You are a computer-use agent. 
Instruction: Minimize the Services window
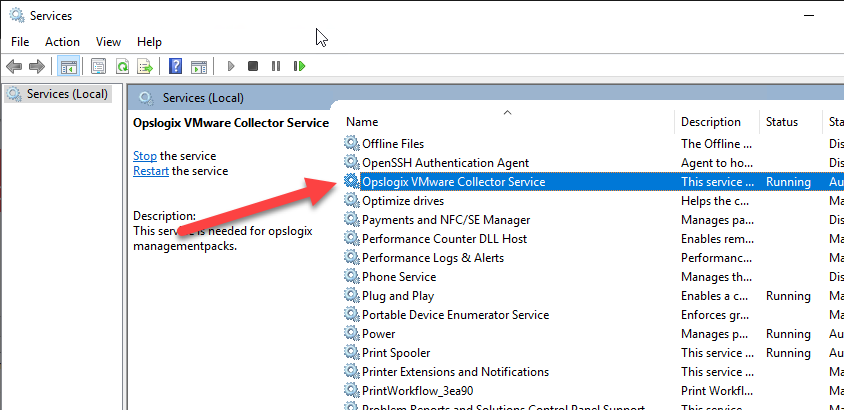pos(808,16)
